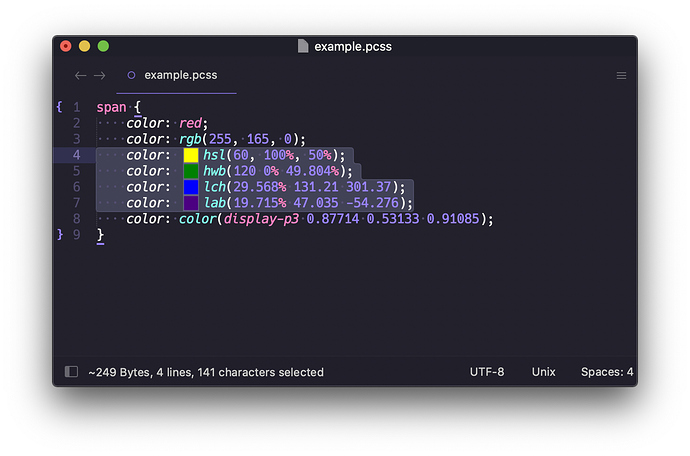Click line number 8 in the gutter
Screen dimensions: 690x456
(77, 219)
